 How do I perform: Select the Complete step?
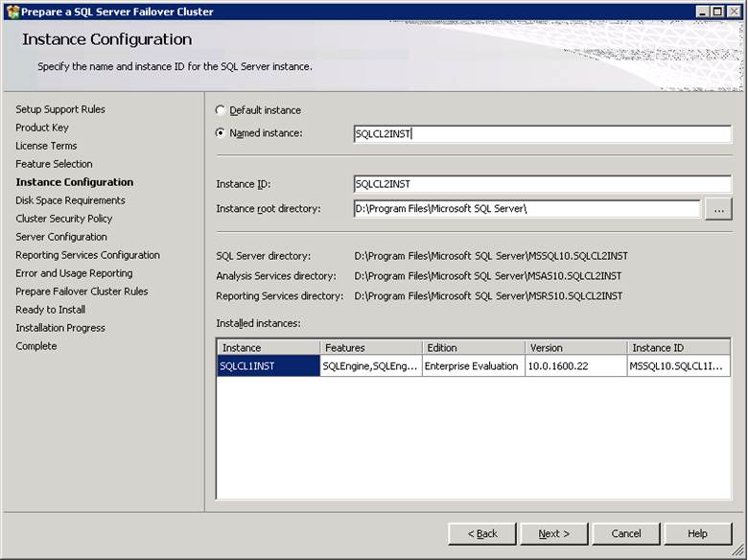[35, 346]
